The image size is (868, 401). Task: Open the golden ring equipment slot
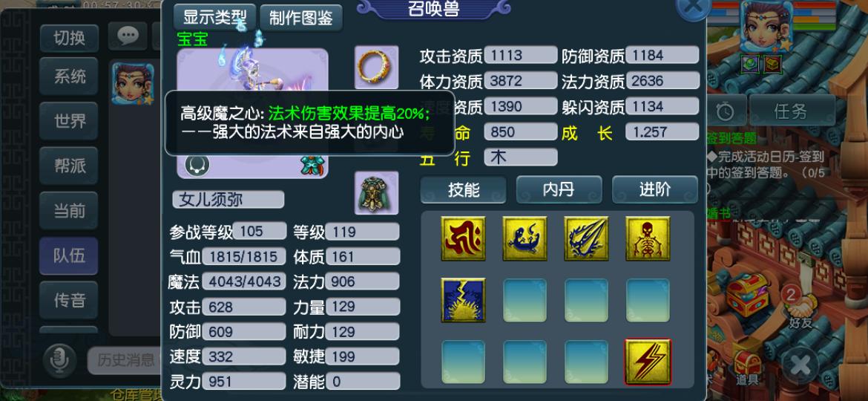376,67
